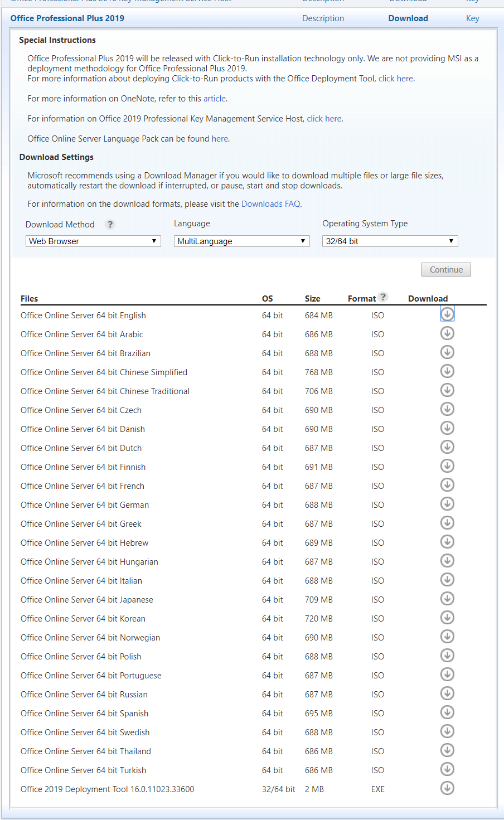Viewport: 504px width, 820px height.
Task: Click download icon for Danish server
Action: click(x=447, y=428)
